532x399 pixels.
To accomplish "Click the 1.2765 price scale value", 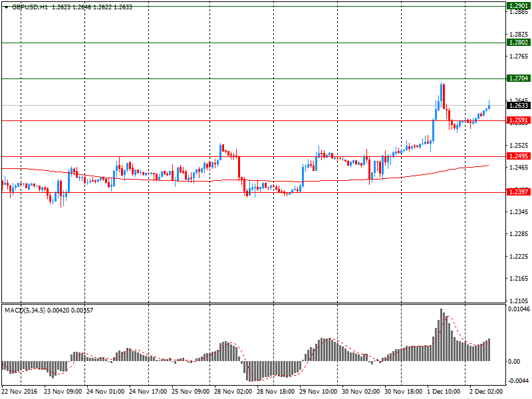I will point(519,57).
